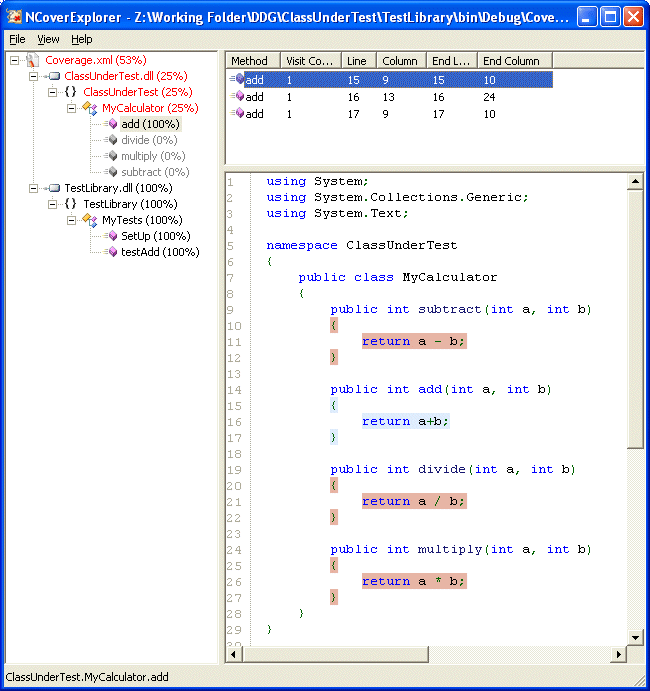Viewport: 650px width, 691px height.
Task: Click the grey divide method icon
Action: click(112, 140)
